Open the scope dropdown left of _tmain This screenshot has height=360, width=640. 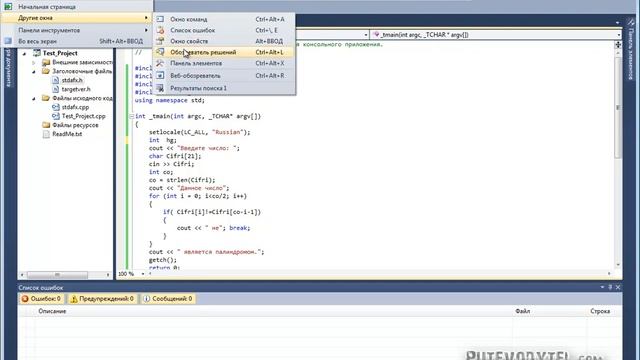point(366,35)
